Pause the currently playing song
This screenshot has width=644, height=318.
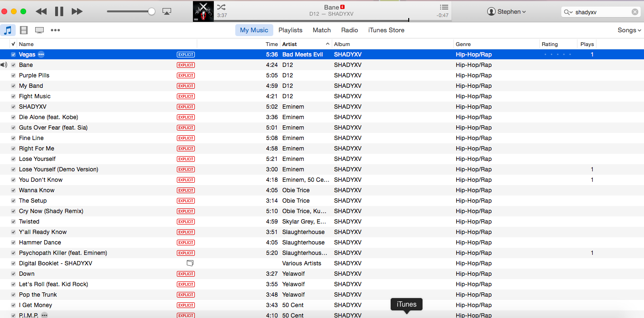tap(59, 11)
